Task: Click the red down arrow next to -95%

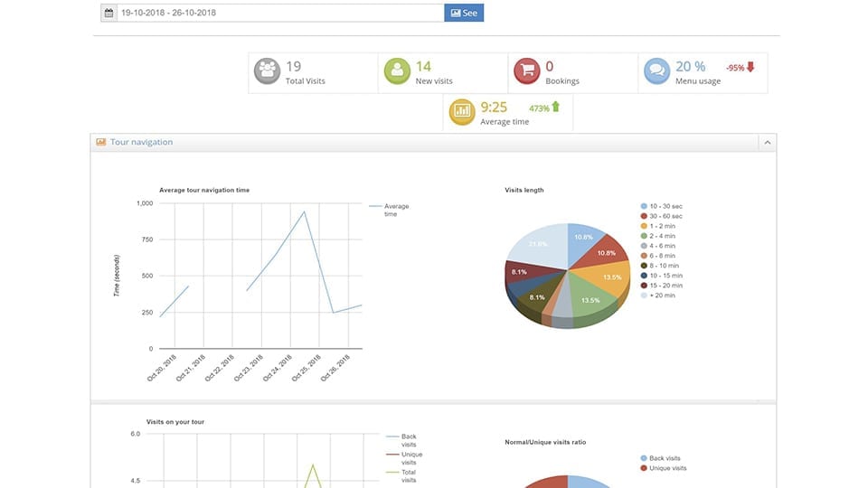Action: [750, 67]
